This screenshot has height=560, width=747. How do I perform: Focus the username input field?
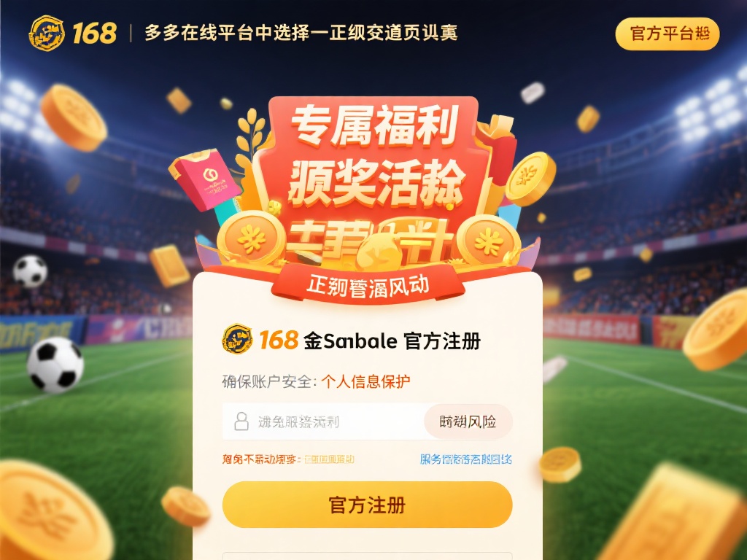coord(323,421)
